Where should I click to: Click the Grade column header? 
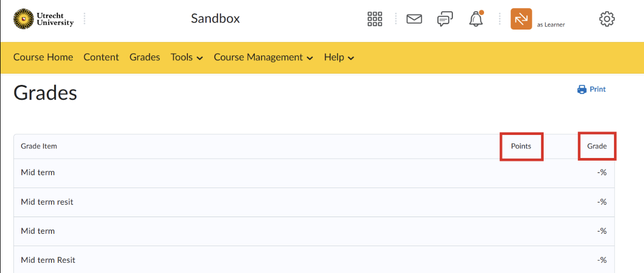point(596,146)
